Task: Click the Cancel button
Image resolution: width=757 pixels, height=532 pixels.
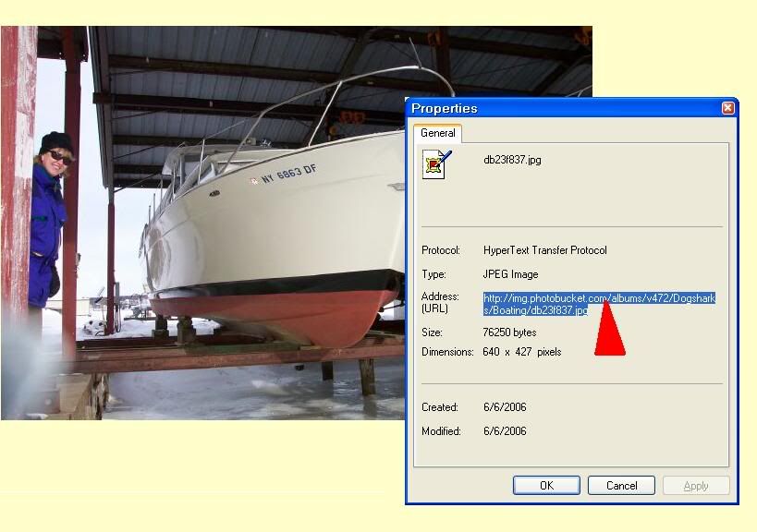Action: pyautogui.click(x=621, y=485)
